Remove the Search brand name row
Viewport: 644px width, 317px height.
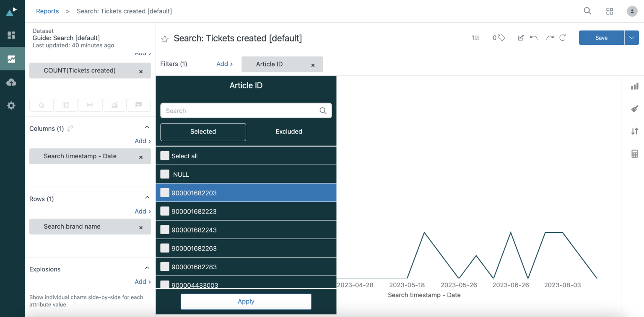[x=141, y=227]
